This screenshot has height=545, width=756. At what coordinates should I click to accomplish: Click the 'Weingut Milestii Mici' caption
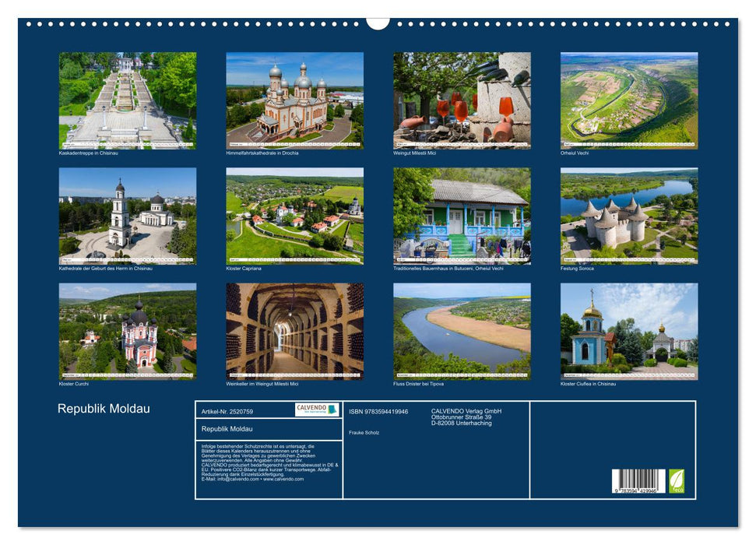pyautogui.click(x=415, y=153)
